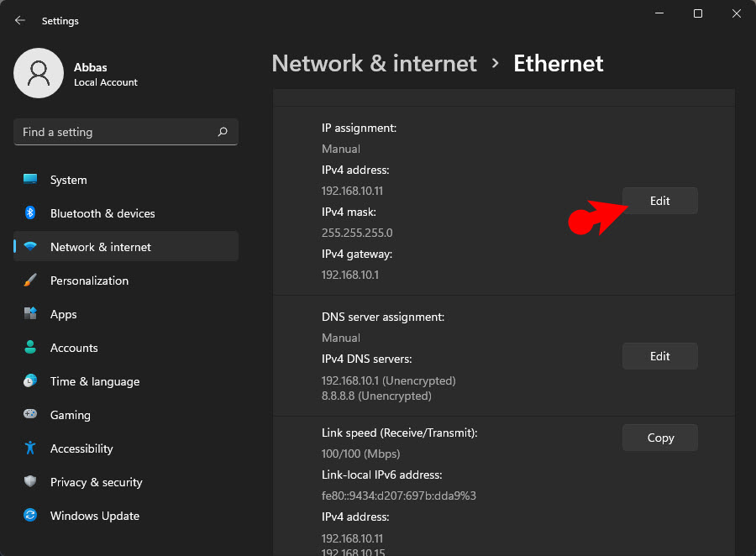756x556 pixels.
Task: Click the Ethernet breadcrumb heading
Action: [x=558, y=63]
